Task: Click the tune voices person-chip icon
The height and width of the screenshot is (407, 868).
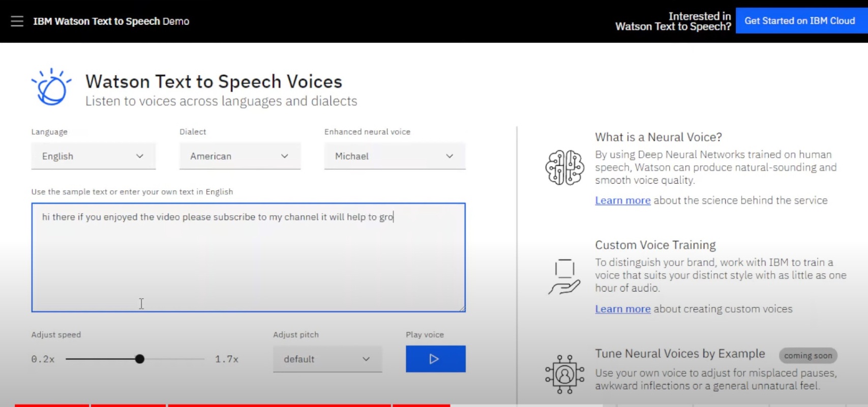Action: (564, 374)
